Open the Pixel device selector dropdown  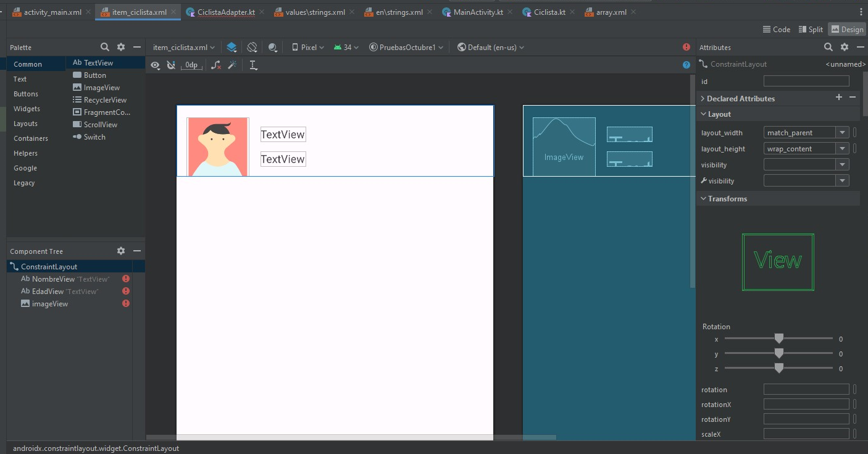(x=308, y=48)
